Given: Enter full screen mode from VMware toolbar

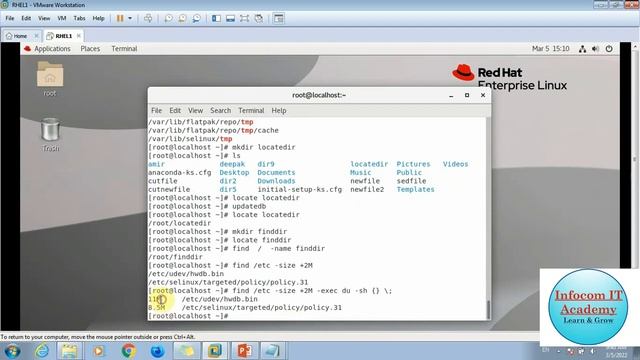Looking at the screenshot, I should point(244,18).
